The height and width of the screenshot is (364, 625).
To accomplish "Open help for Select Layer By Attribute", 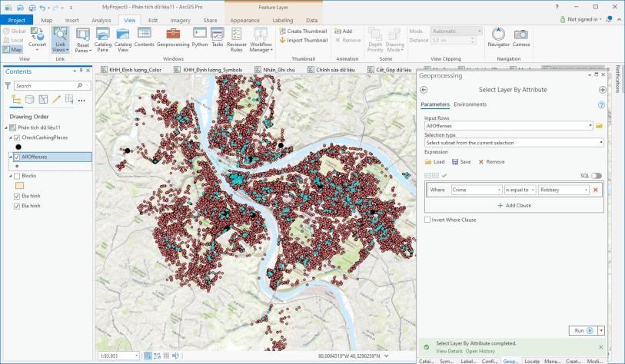I will click(x=601, y=104).
